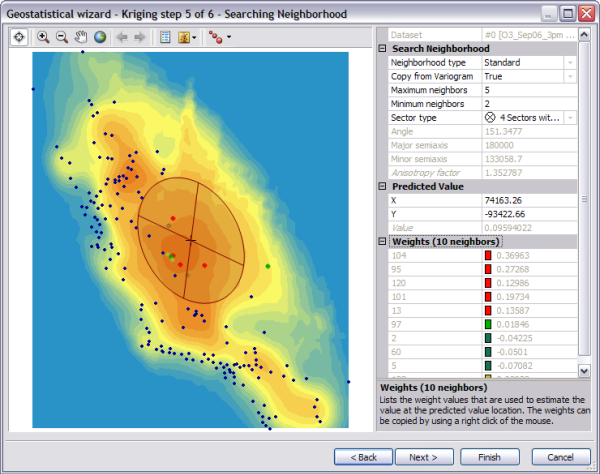The height and width of the screenshot is (474, 600).
Task: Toggle the layer list icon
Action: [x=165, y=37]
